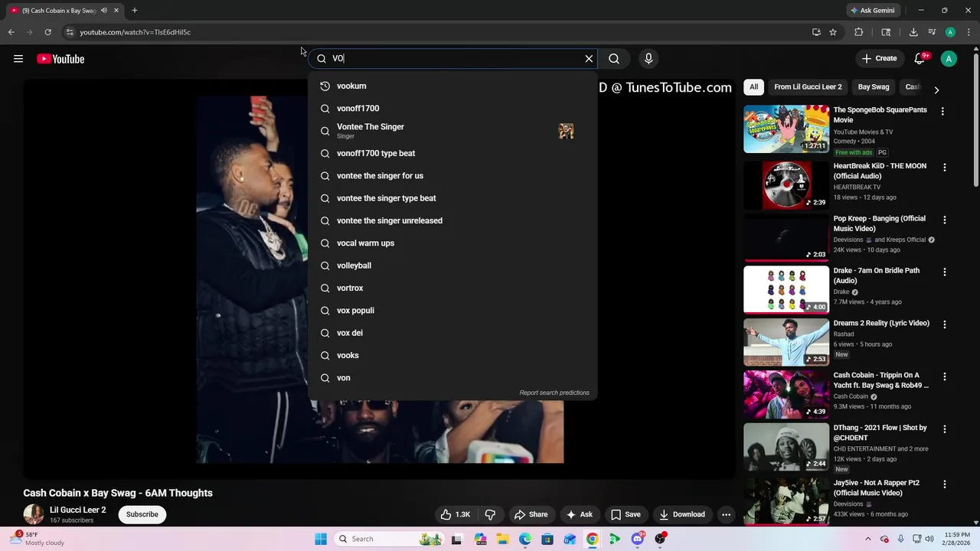Open Chrome extensions puzzle icon
The width and height of the screenshot is (980, 551).
point(858,32)
